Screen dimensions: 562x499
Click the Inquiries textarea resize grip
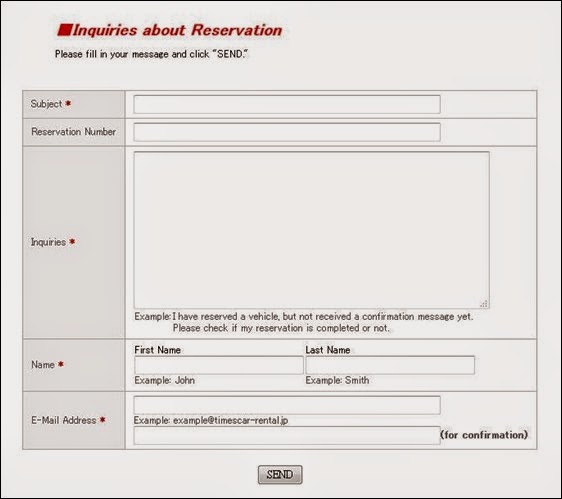(484, 304)
